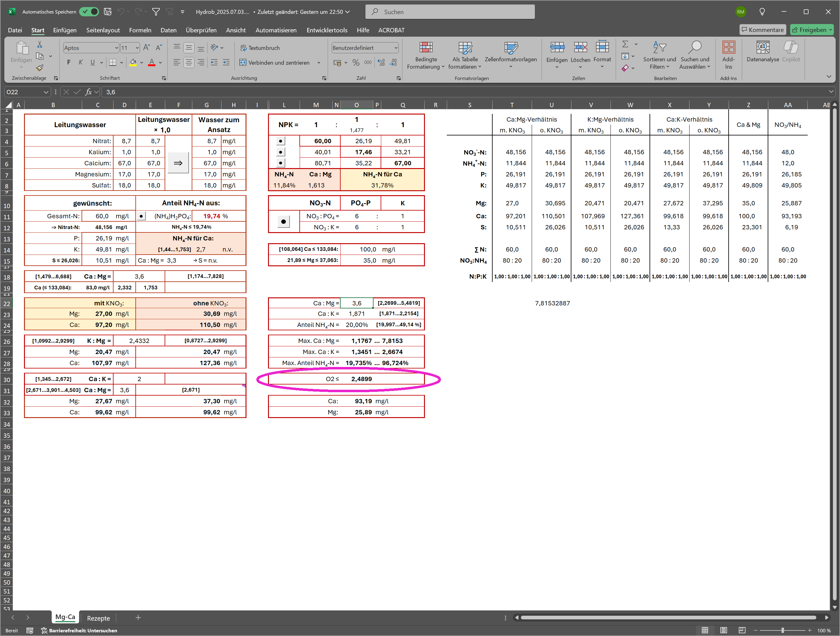Open the Entwicklertools tab
The width and height of the screenshot is (840, 636).
point(327,30)
